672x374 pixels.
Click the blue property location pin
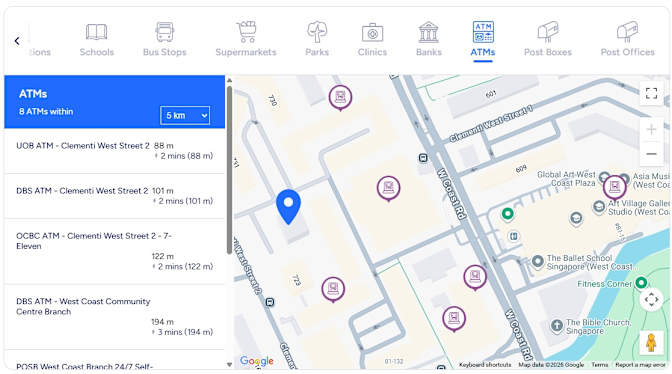pyautogui.click(x=288, y=206)
